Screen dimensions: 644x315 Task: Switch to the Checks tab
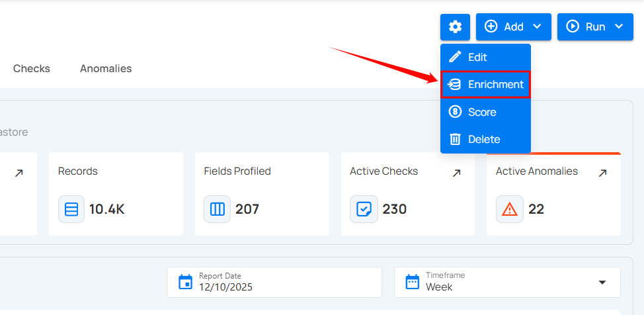[x=32, y=68]
